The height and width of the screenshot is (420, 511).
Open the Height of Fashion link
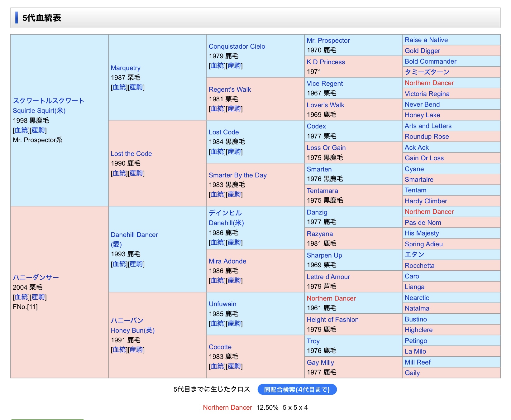click(332, 320)
